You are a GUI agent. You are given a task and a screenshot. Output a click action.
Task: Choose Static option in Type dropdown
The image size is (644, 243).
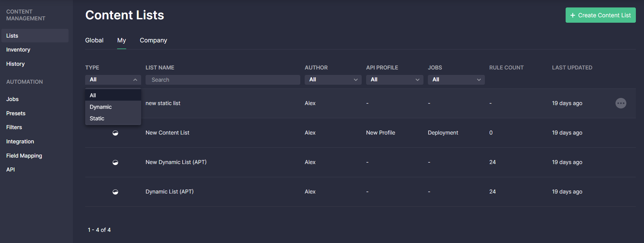point(97,118)
